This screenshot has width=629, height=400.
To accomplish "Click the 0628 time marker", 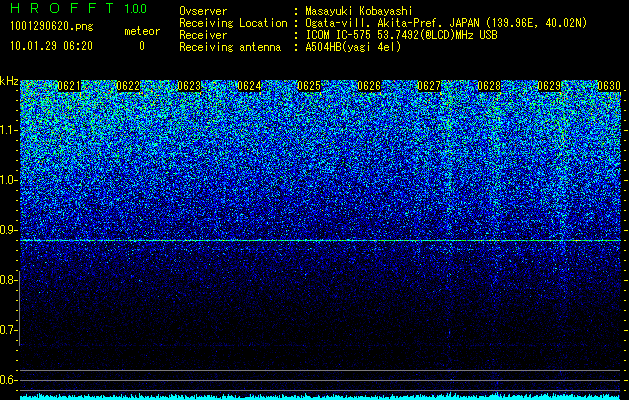I will [489, 86].
